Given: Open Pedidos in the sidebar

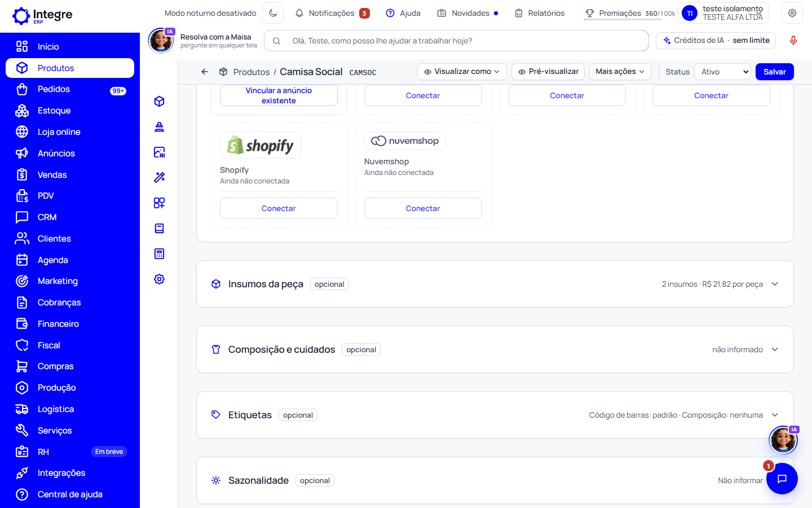Looking at the screenshot, I should (70, 89).
